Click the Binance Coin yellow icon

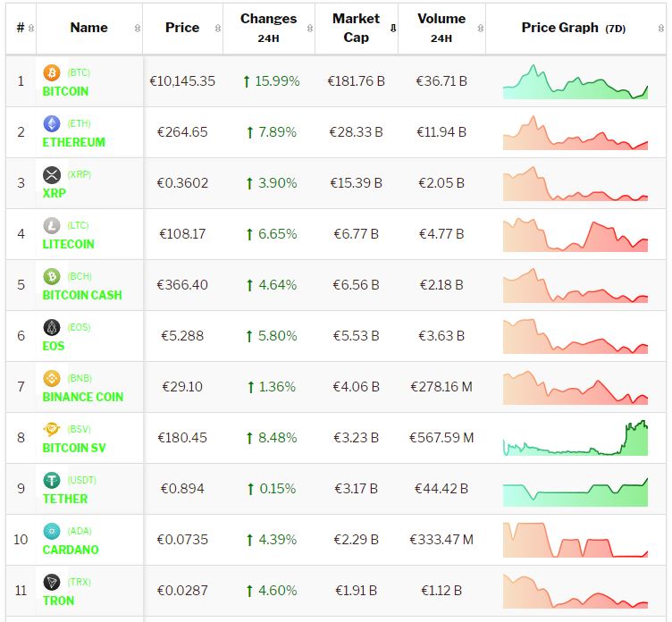tap(51, 378)
